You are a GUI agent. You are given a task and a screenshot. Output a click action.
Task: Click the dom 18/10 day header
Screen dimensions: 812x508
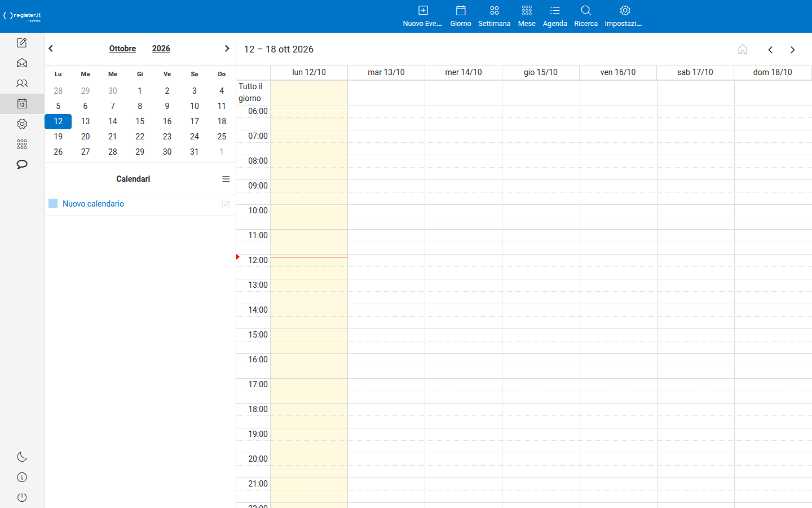pos(773,72)
